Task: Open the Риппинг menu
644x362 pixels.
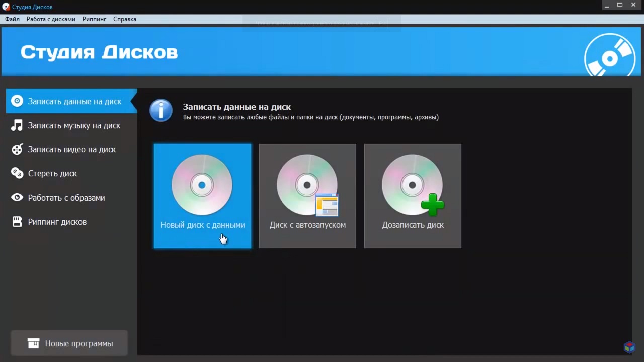Action: [x=94, y=19]
